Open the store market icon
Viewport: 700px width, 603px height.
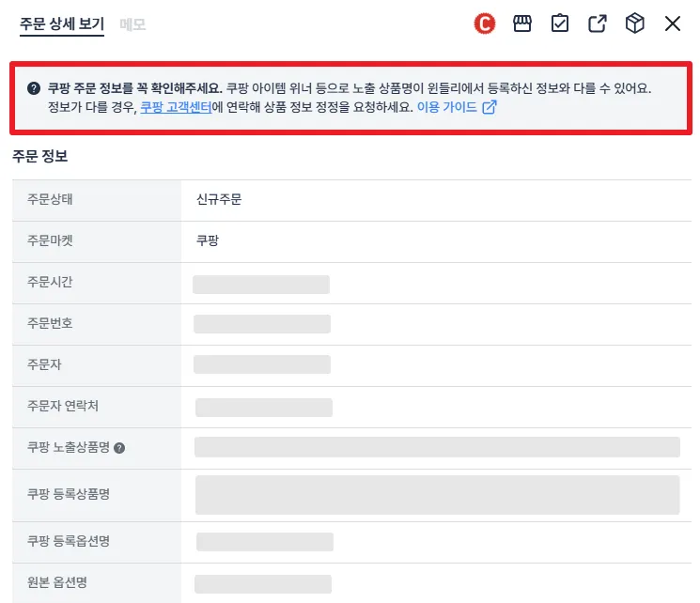521,23
